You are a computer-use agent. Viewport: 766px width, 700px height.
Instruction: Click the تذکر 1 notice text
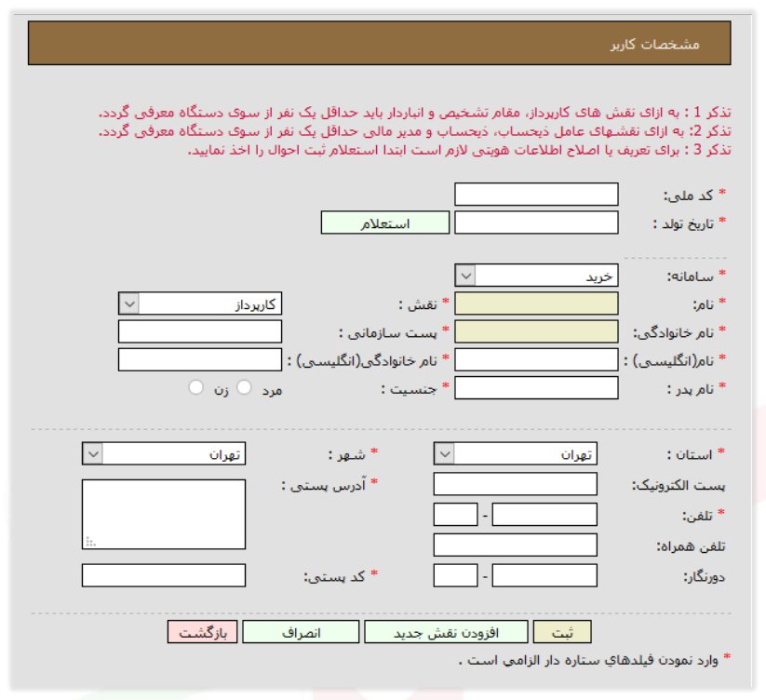(x=415, y=113)
